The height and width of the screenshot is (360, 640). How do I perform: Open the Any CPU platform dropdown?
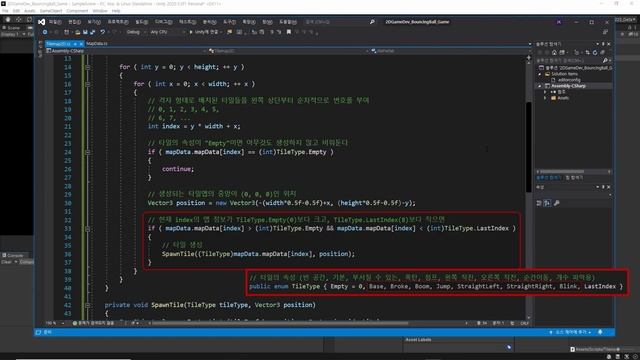click(x=167, y=32)
